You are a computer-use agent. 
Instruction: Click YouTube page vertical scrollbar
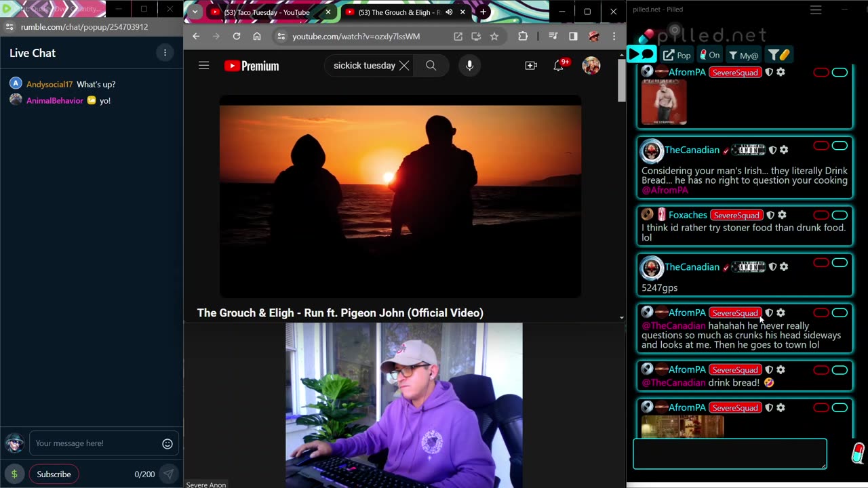(621, 80)
